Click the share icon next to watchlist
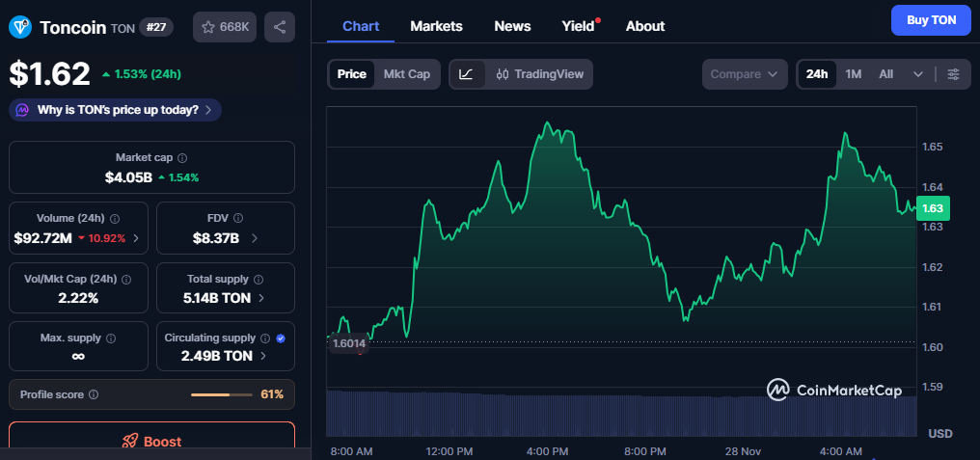Image resolution: width=980 pixels, height=460 pixels. 280,27
